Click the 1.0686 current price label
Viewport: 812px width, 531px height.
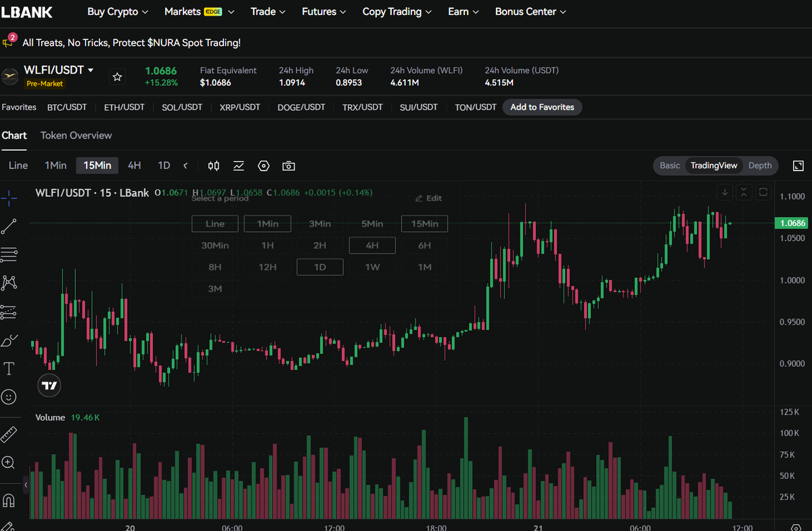pos(792,223)
